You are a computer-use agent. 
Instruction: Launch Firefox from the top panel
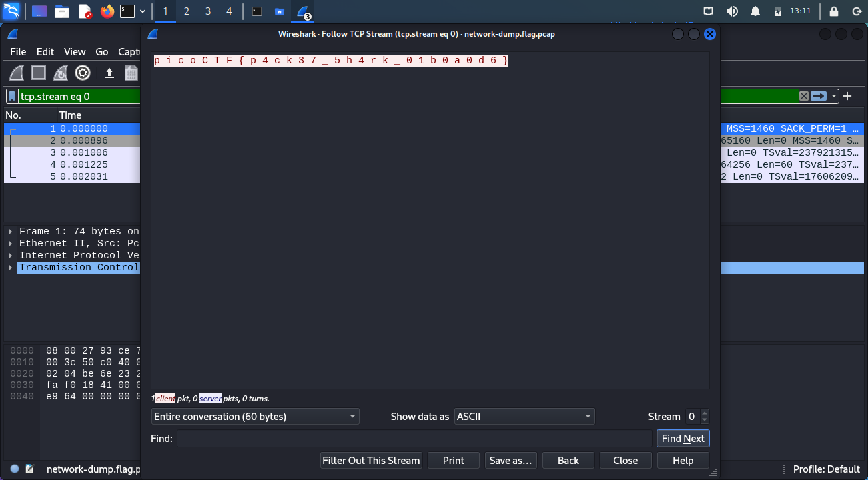point(107,11)
